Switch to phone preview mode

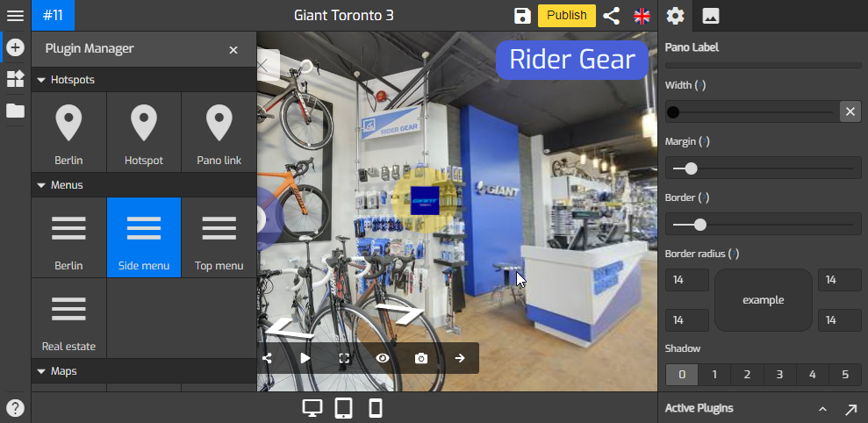coord(376,408)
